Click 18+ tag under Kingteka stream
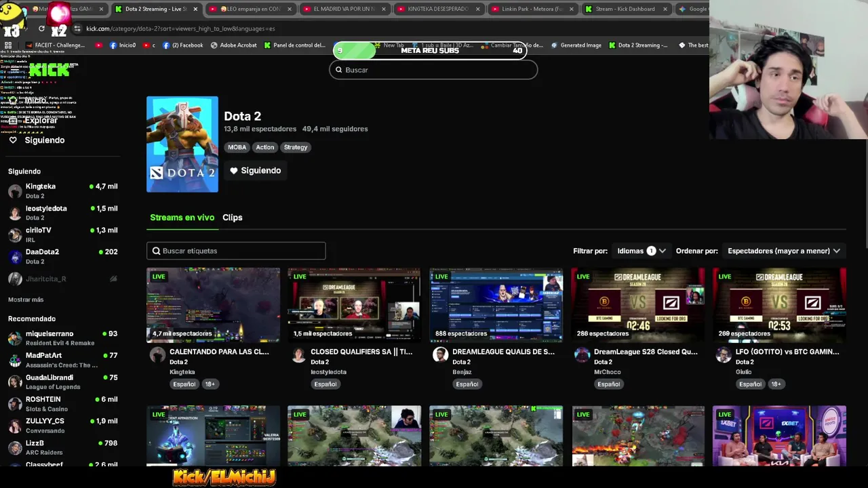 click(210, 384)
